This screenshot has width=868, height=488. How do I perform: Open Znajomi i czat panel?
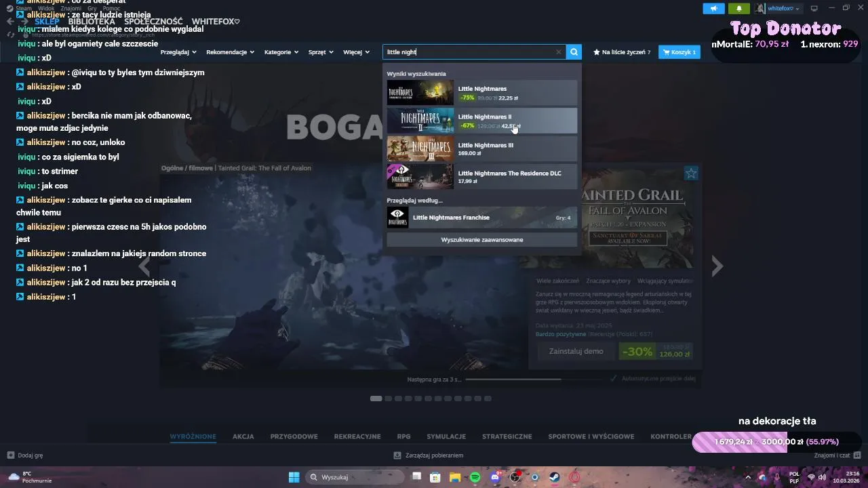point(837,455)
